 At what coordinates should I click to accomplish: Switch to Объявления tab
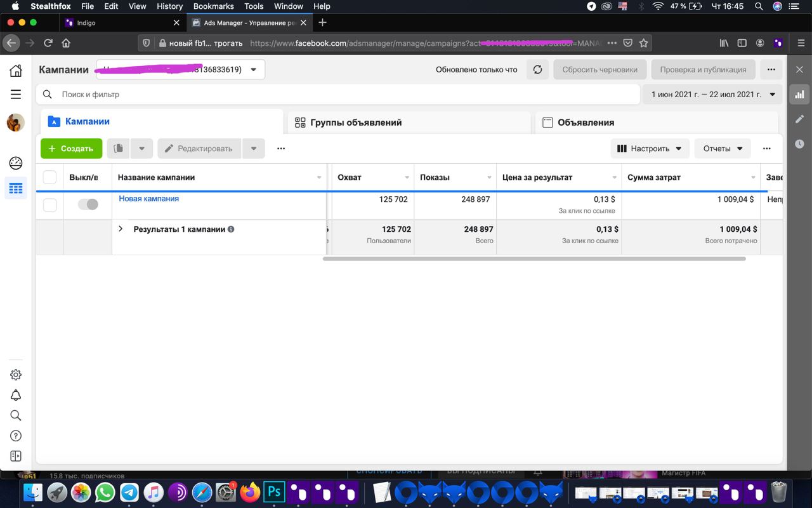pos(657,123)
